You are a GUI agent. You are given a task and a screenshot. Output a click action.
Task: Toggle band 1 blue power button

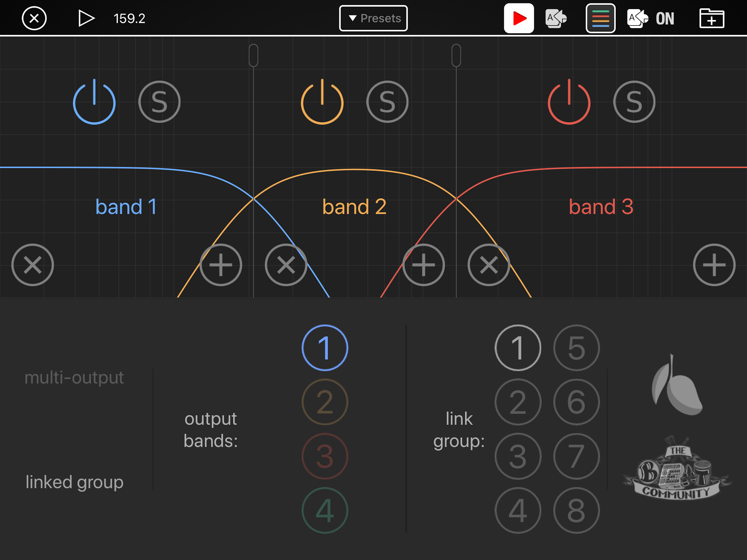click(x=94, y=102)
